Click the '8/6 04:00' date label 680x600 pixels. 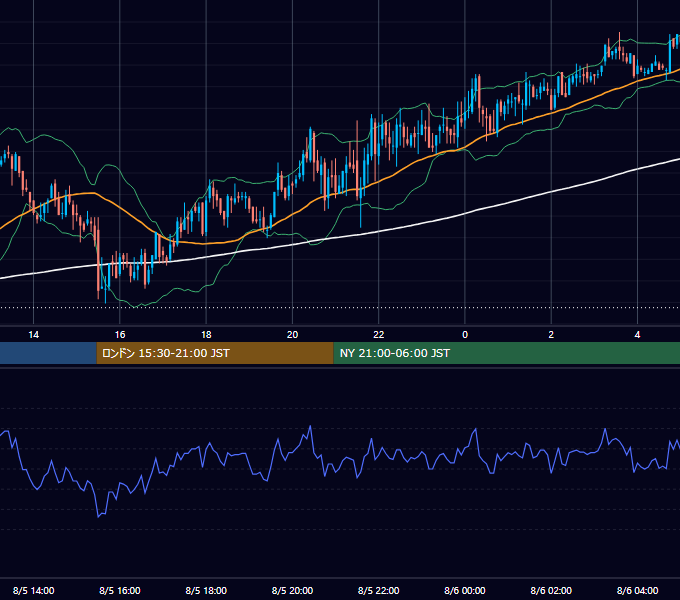pos(638,590)
